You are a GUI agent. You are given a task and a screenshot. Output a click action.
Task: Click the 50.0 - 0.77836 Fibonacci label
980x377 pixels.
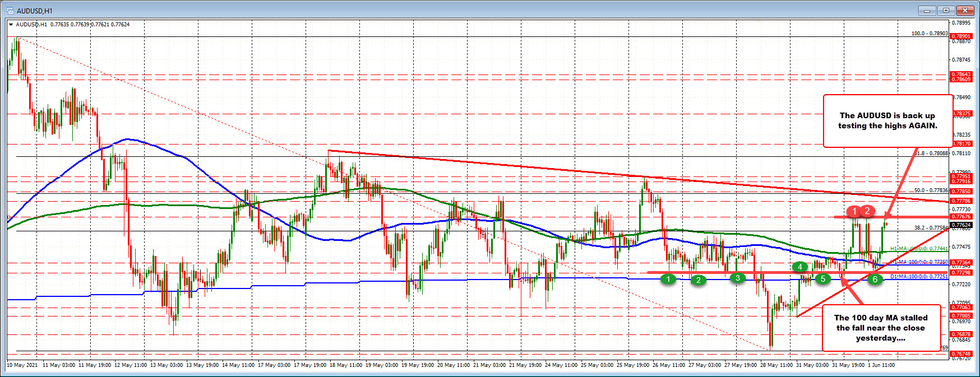coord(931,190)
